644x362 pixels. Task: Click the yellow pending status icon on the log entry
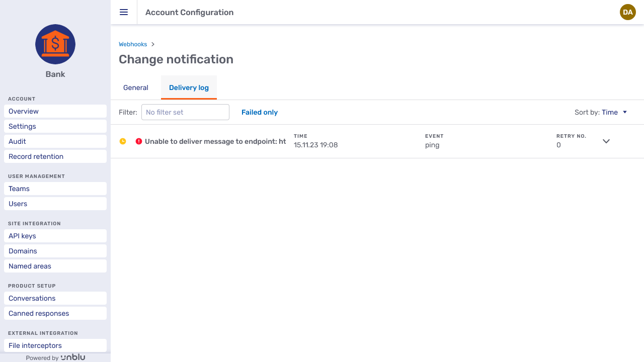[123, 141]
